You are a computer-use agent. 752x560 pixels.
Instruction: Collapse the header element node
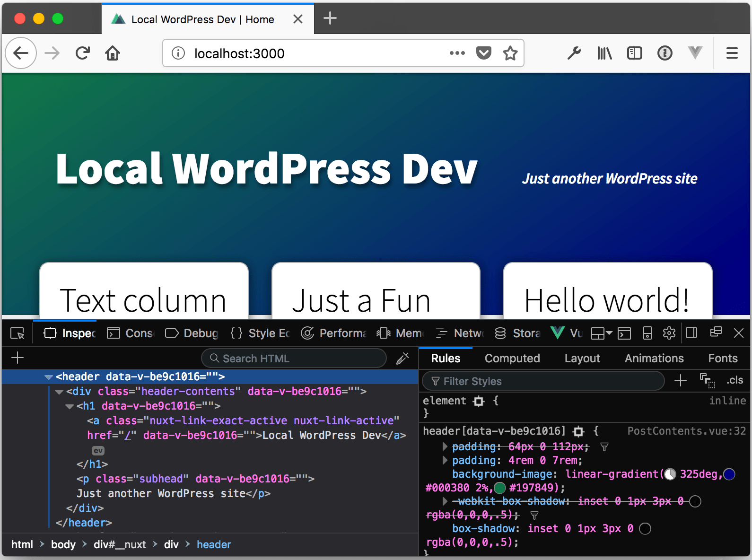coord(48,377)
